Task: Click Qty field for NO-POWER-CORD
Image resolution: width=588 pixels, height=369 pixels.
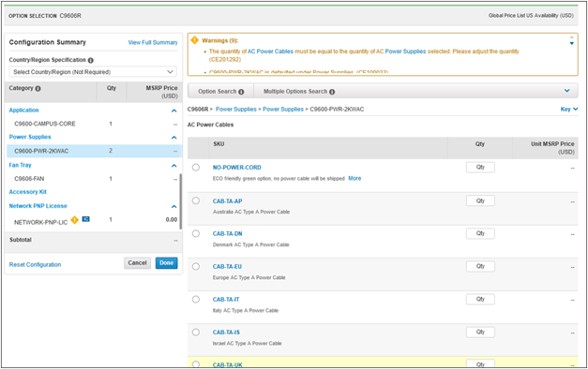Action: tap(480, 167)
